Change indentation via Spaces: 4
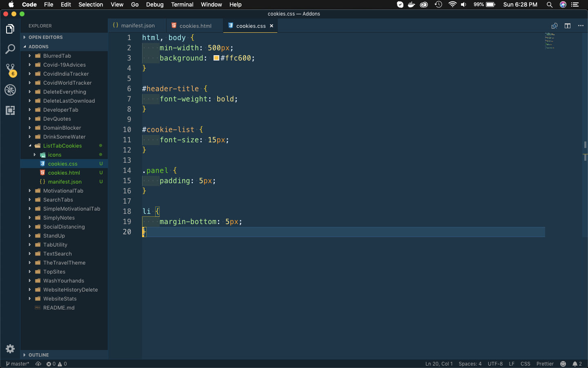The width and height of the screenshot is (588, 368). click(470, 364)
